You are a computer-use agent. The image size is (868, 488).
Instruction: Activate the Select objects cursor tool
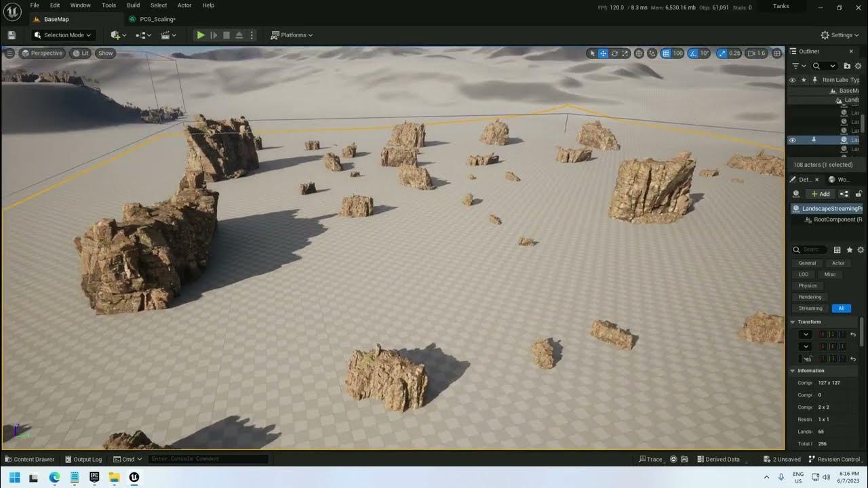tap(592, 53)
